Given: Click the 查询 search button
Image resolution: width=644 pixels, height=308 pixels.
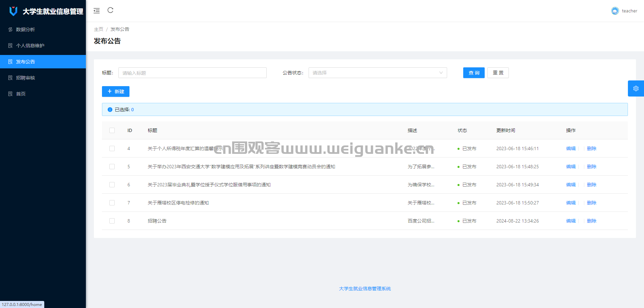Looking at the screenshot, I should pyautogui.click(x=474, y=73).
